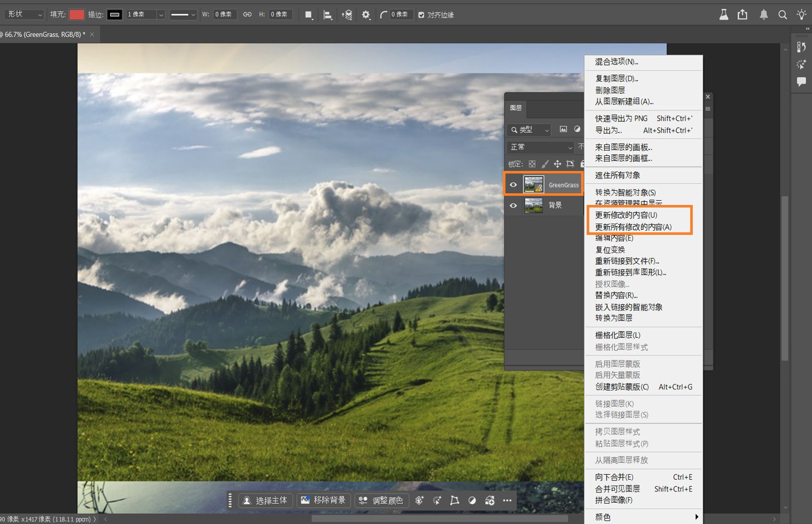Viewport: 812px width, 524px height.
Task: Open the shape settings gear icon
Action: 366,15
